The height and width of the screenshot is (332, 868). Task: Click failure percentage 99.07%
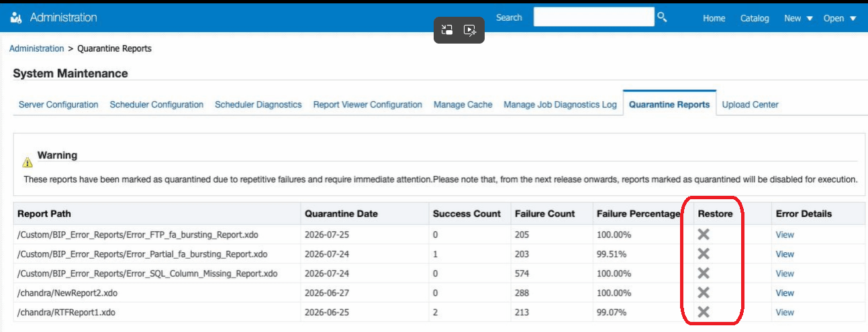tap(612, 313)
